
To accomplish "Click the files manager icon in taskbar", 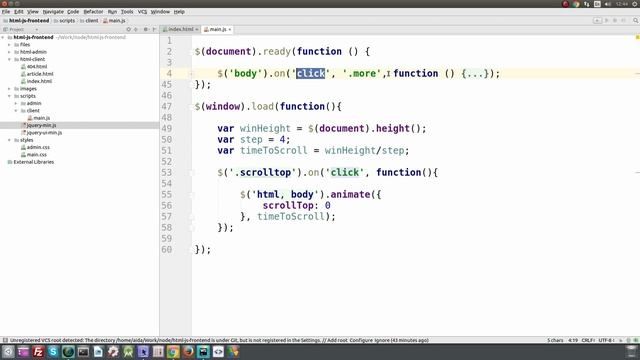I will [23, 351].
